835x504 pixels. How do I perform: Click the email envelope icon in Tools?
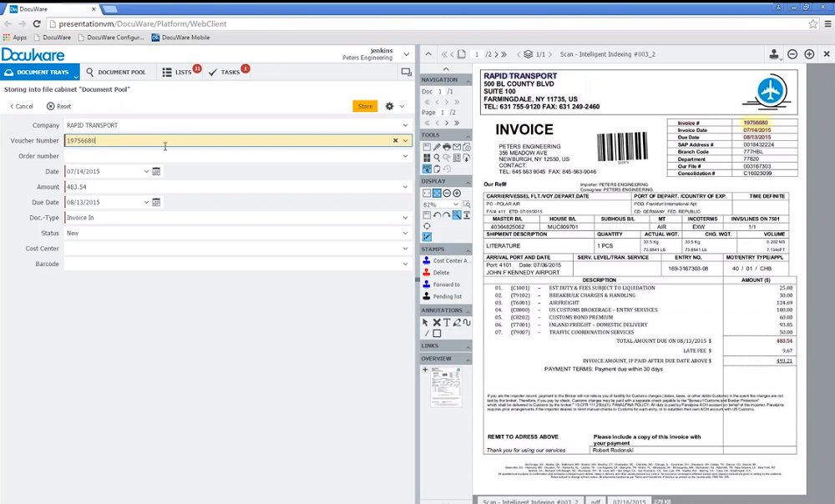457,147
